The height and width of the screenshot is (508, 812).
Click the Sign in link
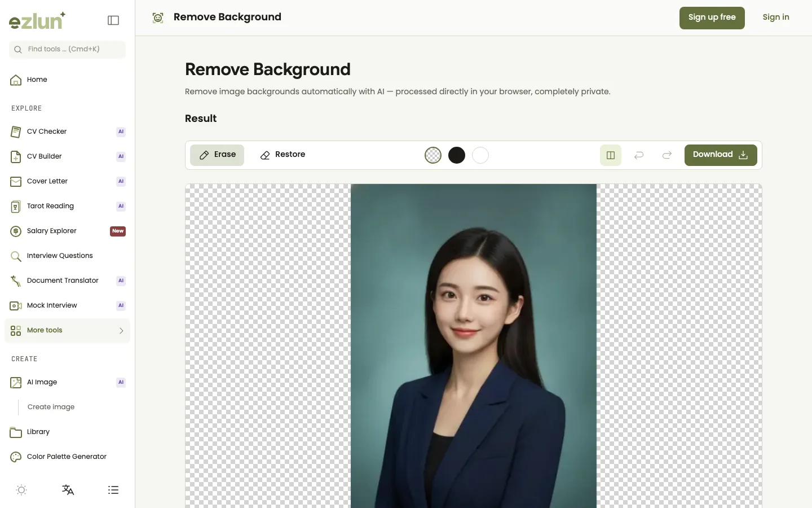coord(776,17)
